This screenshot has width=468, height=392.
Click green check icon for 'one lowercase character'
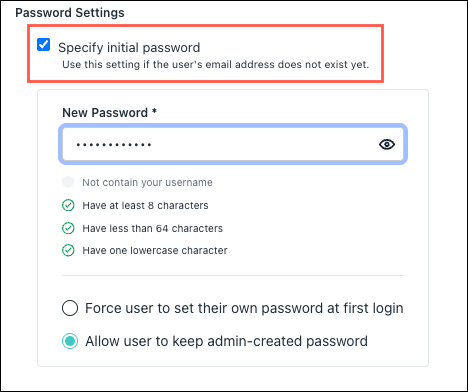click(x=68, y=250)
